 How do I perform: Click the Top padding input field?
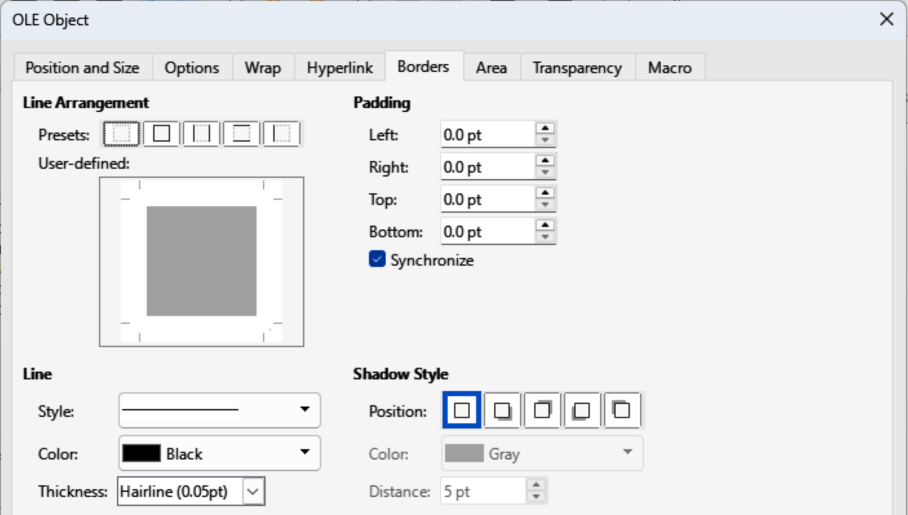coord(487,199)
